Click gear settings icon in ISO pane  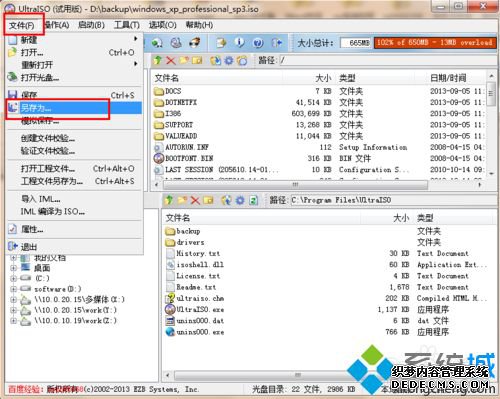point(229,60)
